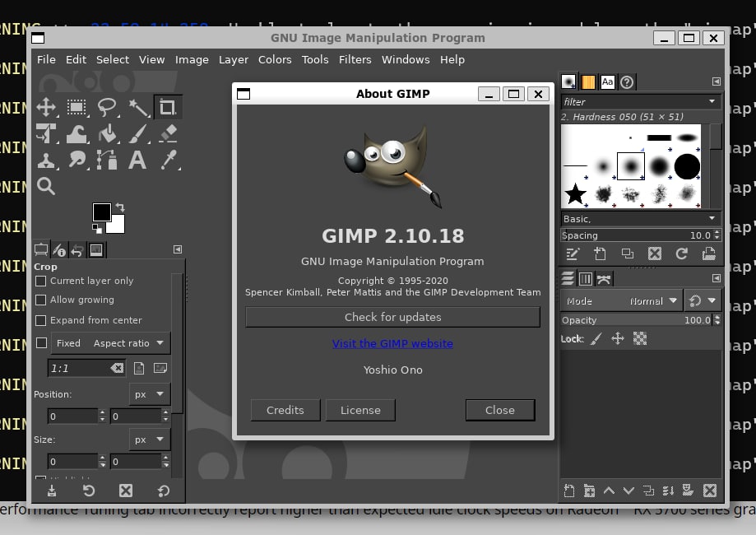The image size is (756, 535).
Task: Reset colors to default black and white
Action: [x=97, y=229]
